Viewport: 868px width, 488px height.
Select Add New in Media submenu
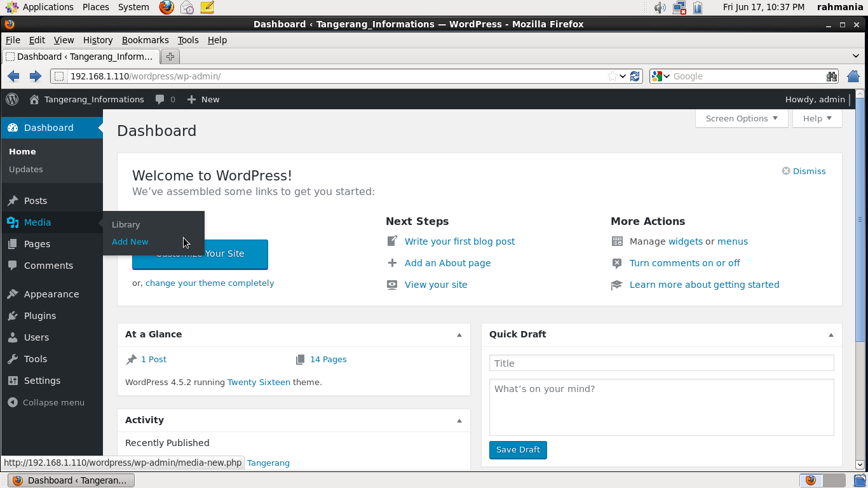click(130, 241)
